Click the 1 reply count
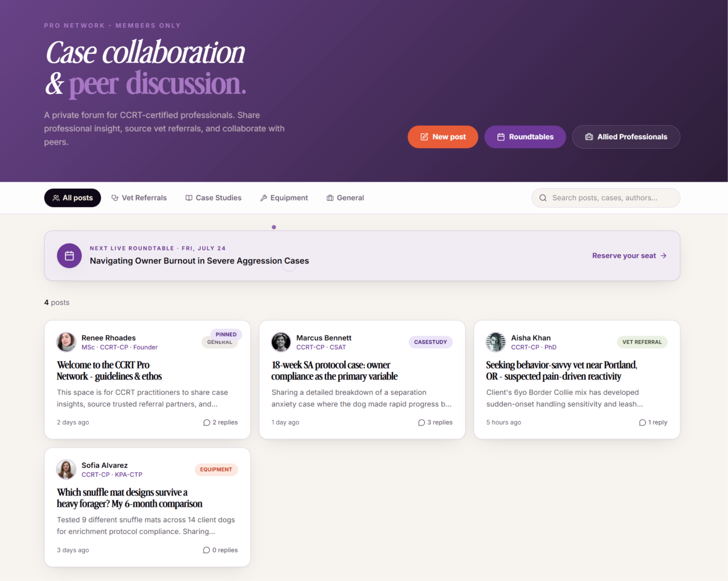The image size is (728, 581). point(657,422)
